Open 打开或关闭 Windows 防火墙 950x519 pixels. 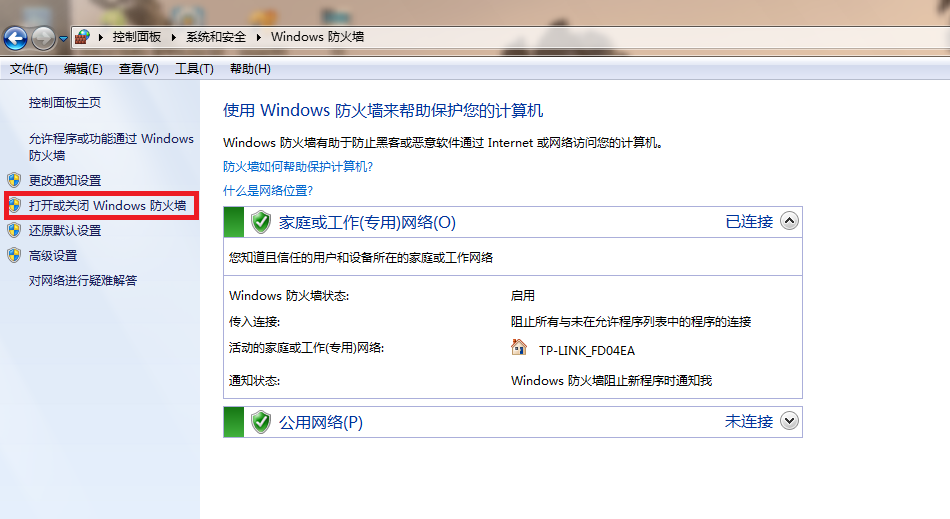click(107, 206)
